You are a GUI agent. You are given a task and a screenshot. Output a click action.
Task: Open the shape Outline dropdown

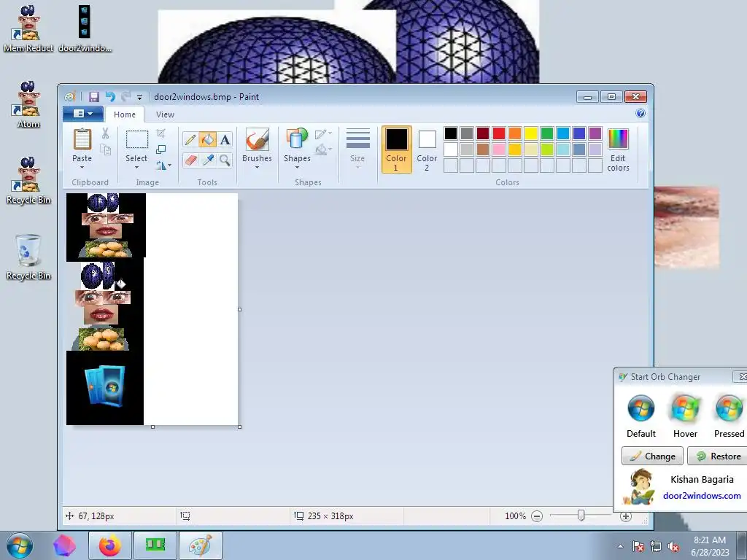[323, 134]
